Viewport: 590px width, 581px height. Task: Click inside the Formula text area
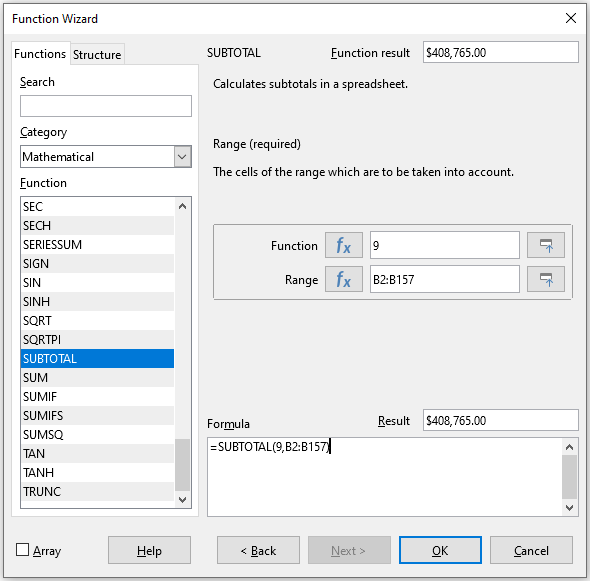[x=384, y=477]
